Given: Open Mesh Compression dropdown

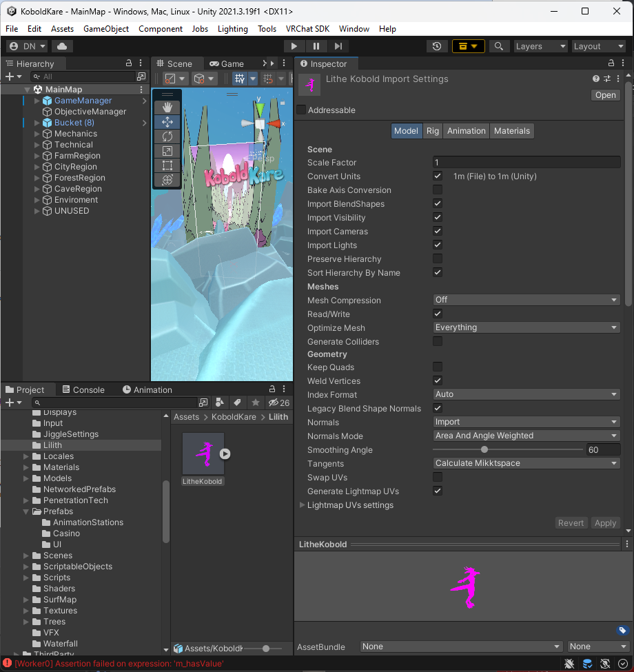Looking at the screenshot, I should (x=526, y=300).
